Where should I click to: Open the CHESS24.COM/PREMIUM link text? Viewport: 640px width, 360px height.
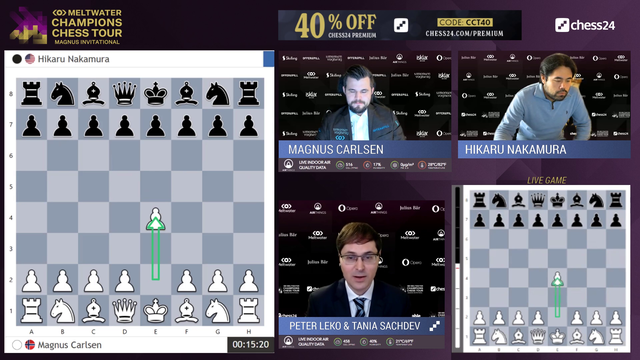(x=464, y=33)
